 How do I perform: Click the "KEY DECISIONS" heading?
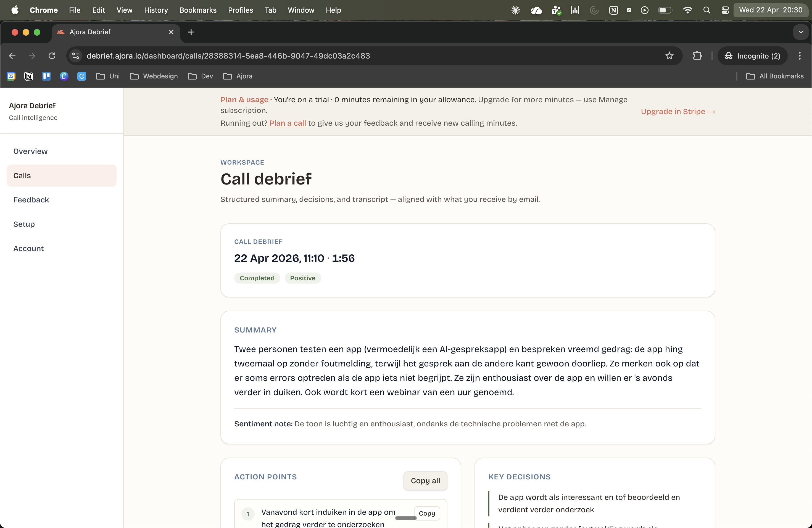[519, 477]
